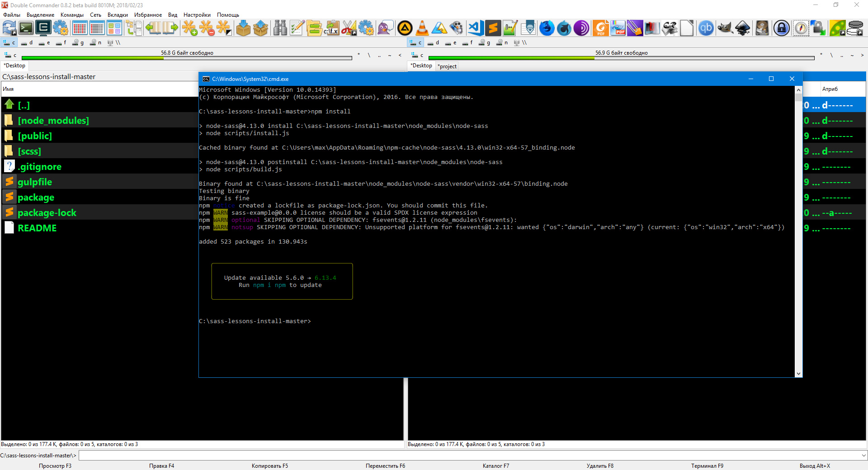Switch to the *project tab
This screenshot has height=470, width=868.
tap(447, 66)
